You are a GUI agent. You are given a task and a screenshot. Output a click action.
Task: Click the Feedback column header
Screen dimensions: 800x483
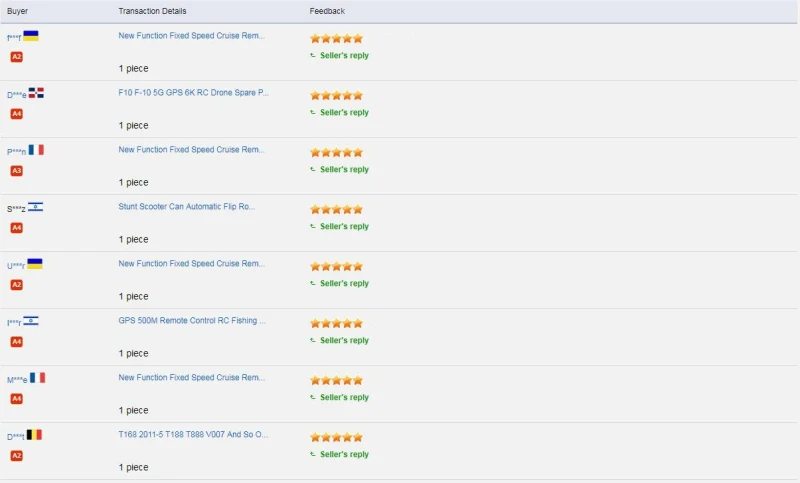(x=327, y=11)
